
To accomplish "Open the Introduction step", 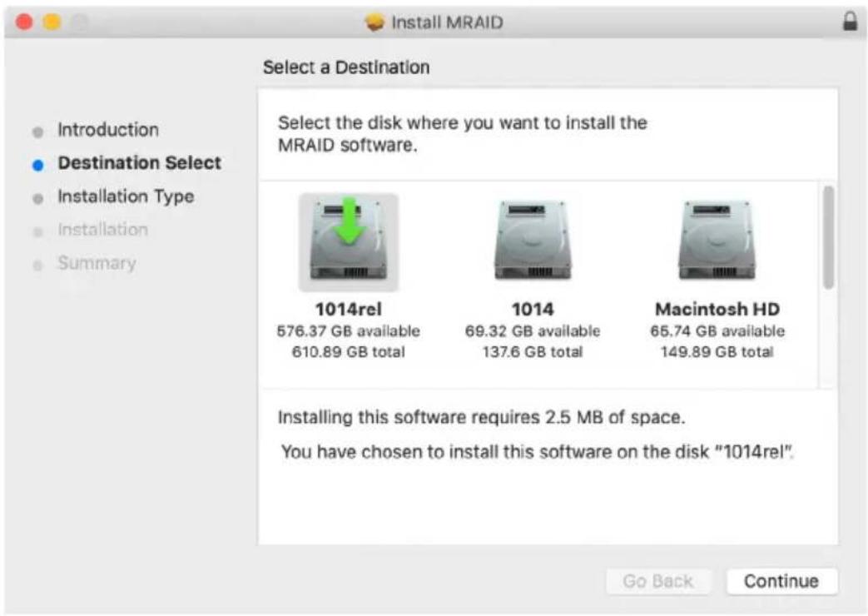I will tap(108, 130).
